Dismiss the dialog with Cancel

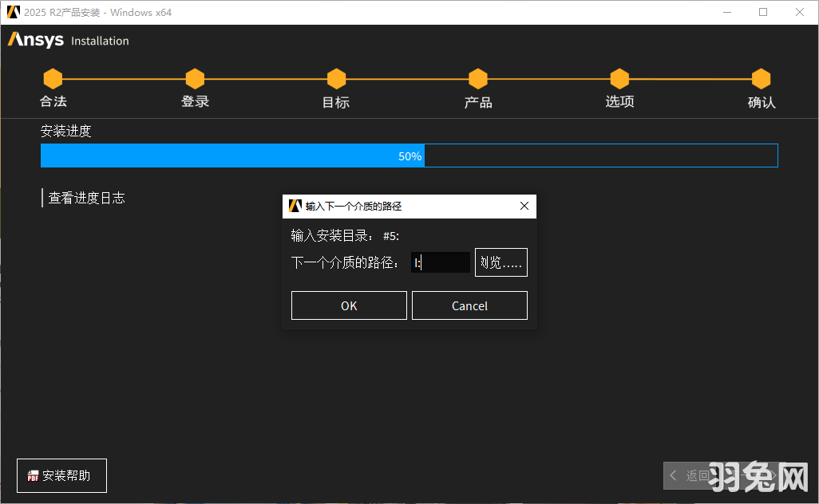(469, 305)
